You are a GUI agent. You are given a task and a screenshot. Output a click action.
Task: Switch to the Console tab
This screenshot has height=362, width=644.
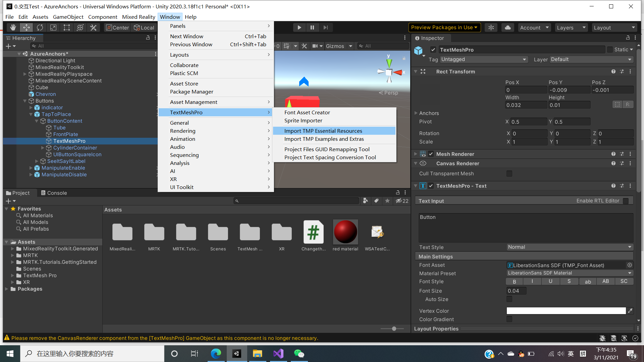coord(54,193)
